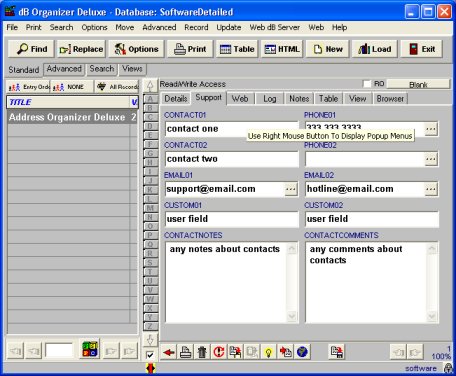
Task: Click the red-black double arrow in status bar
Action: 151,368
